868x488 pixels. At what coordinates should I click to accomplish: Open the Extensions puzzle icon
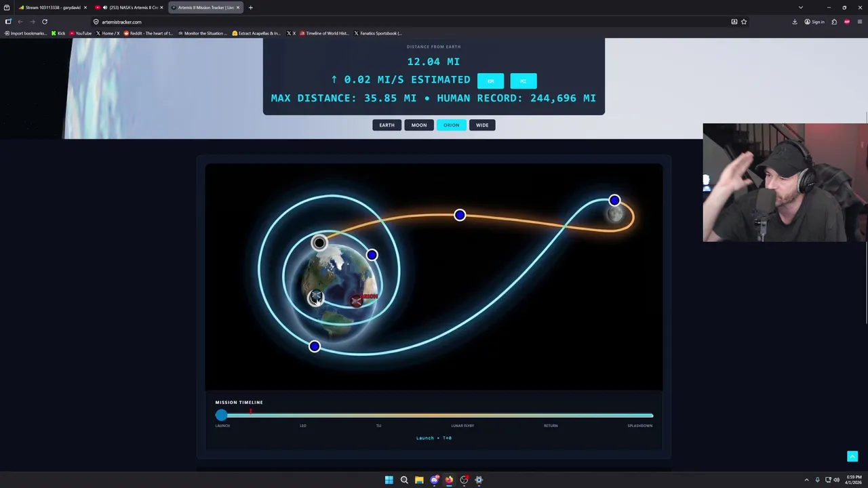[x=834, y=22]
